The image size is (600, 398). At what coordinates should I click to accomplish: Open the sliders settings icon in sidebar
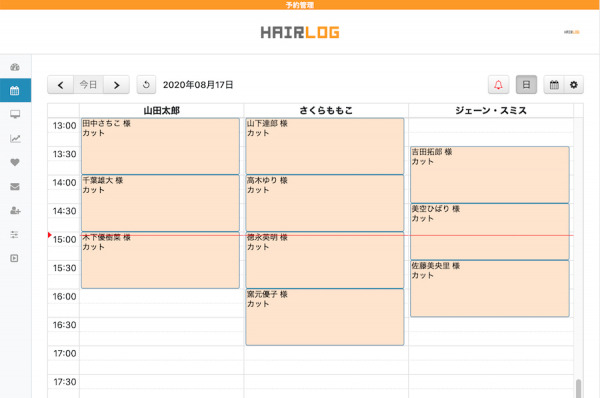[15, 235]
